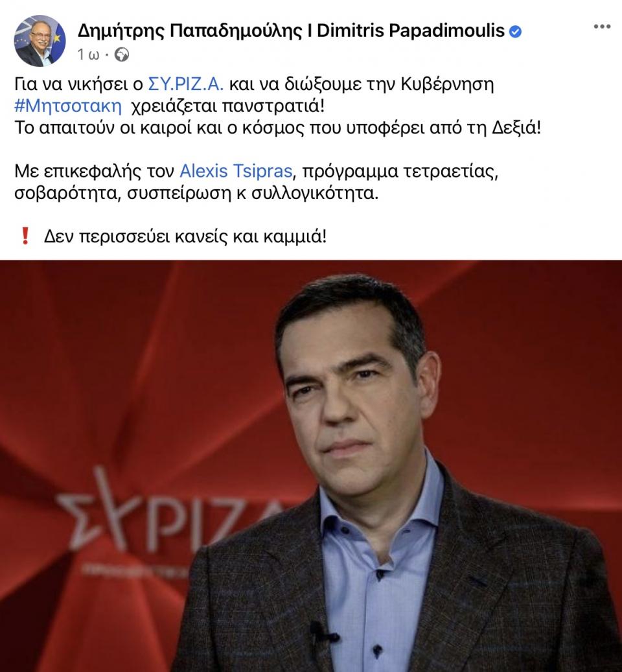Screen dimensions: 622x672
Task: Open the ΣΥ.ΡΙΖ.Α. page link
Action: (x=186, y=84)
